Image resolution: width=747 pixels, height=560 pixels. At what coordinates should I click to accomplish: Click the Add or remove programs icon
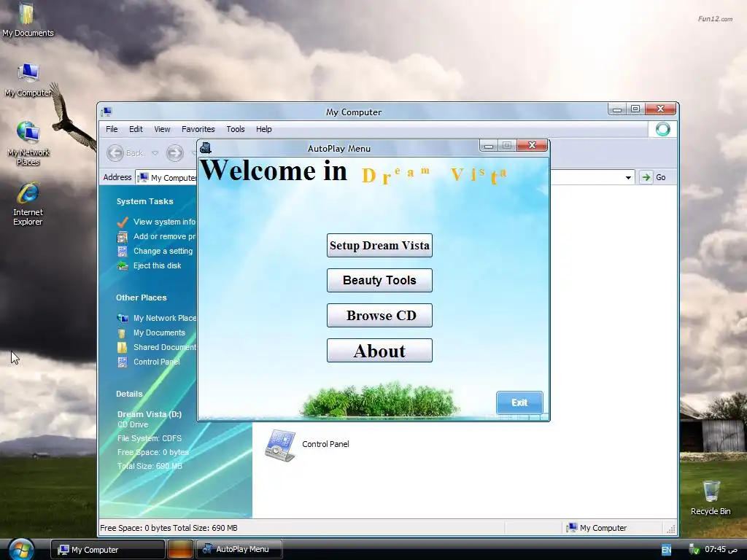click(123, 237)
